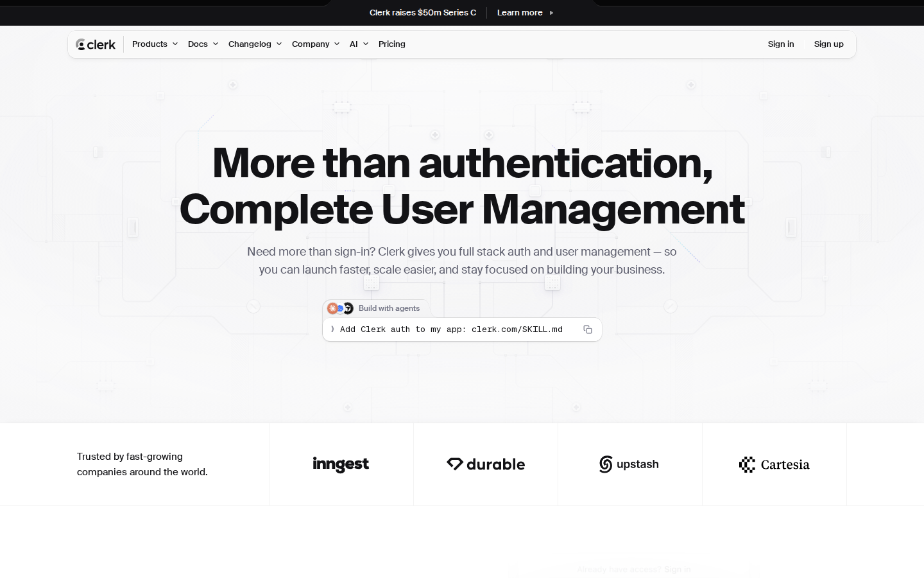Expand the Products menu

[155, 44]
